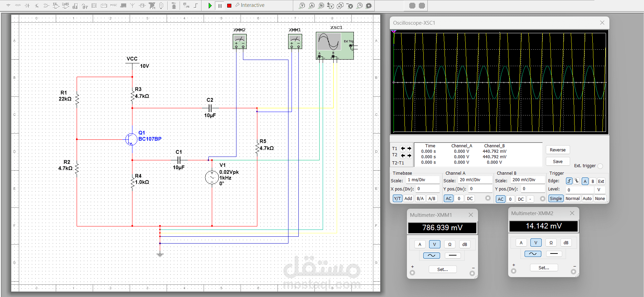Adjust Channel B scale 200 mV/Div
The image size is (644, 297).
pos(528,180)
